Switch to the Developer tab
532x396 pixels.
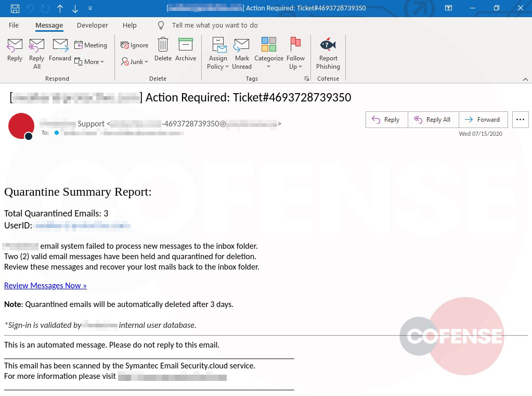coord(93,25)
